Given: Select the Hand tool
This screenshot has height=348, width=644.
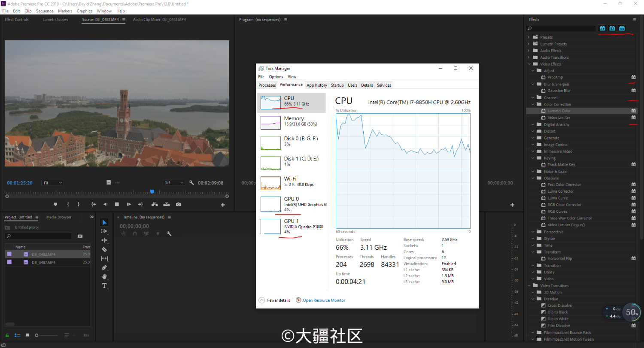Looking at the screenshot, I should tap(104, 276).
